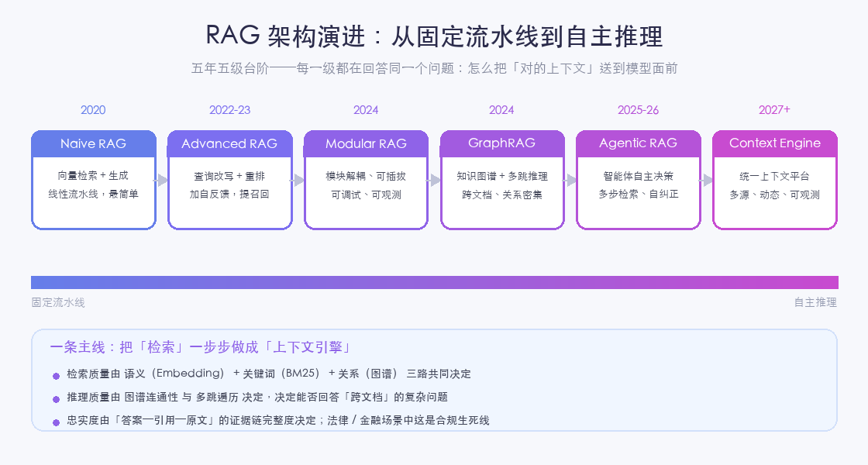This screenshot has width=868, height=465.
Task: Click the text "多源、动态、可观测"
Action: pyautogui.click(x=774, y=195)
